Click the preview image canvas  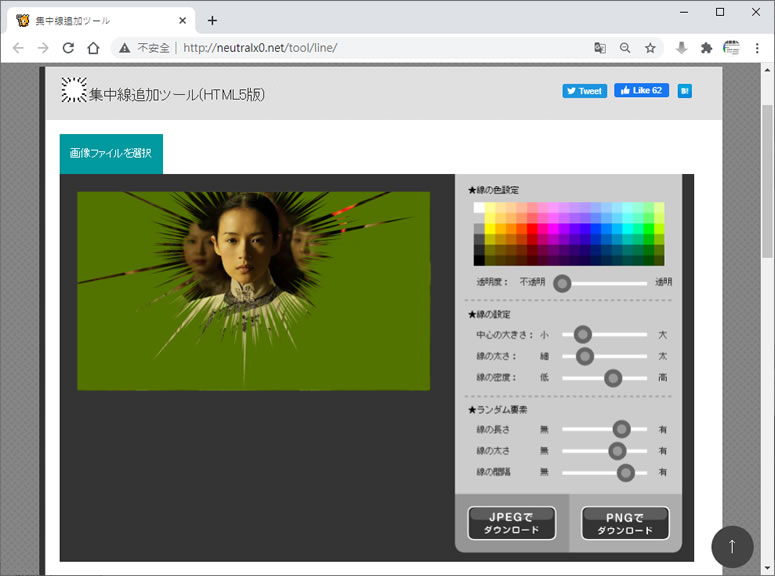coord(254,291)
